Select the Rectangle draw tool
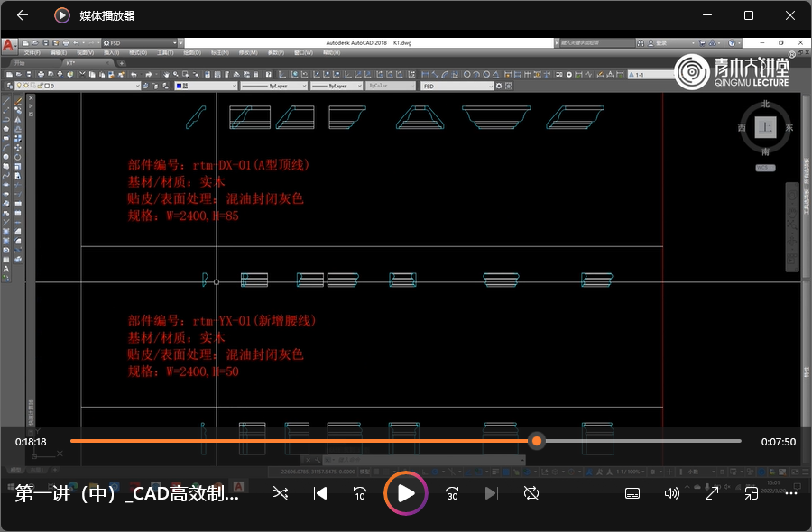 tap(6, 138)
